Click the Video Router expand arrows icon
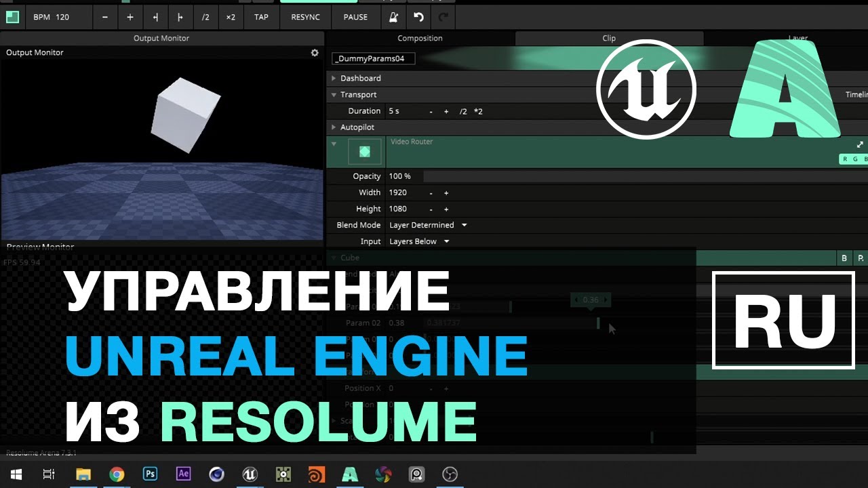The height and width of the screenshot is (488, 868). coord(861,144)
